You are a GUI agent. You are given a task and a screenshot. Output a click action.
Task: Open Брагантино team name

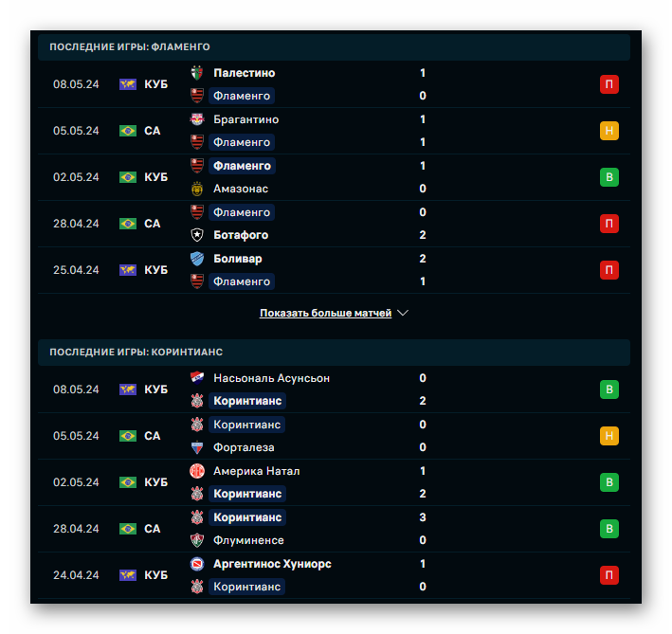(x=246, y=119)
